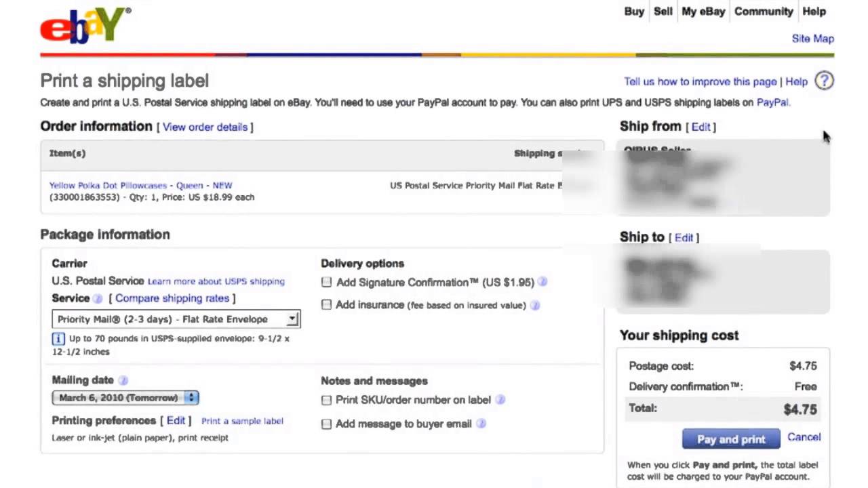
Task: Enable Add Signature Confirmation
Action: [326, 282]
